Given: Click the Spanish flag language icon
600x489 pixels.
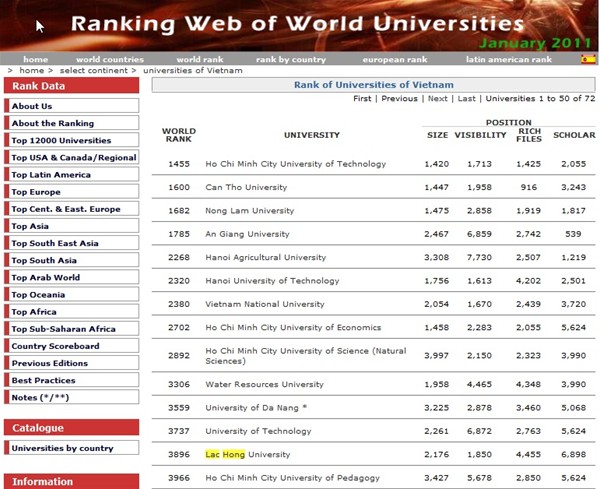Looking at the screenshot, I should pos(588,59).
